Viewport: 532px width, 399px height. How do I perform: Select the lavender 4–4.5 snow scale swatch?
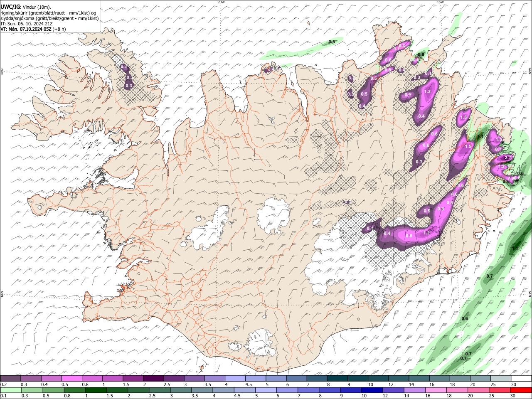point(235,378)
